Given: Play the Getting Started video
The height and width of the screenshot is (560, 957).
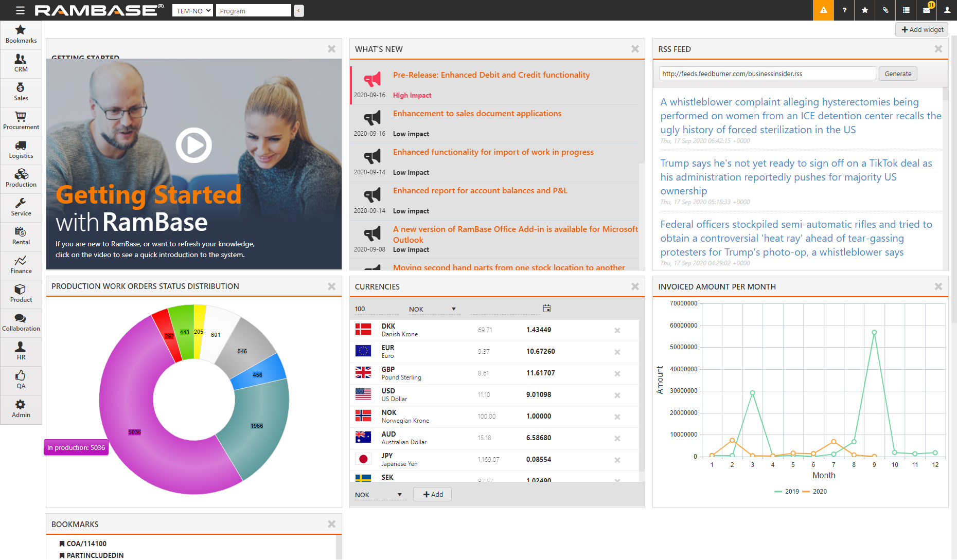Looking at the screenshot, I should pyautogui.click(x=194, y=146).
